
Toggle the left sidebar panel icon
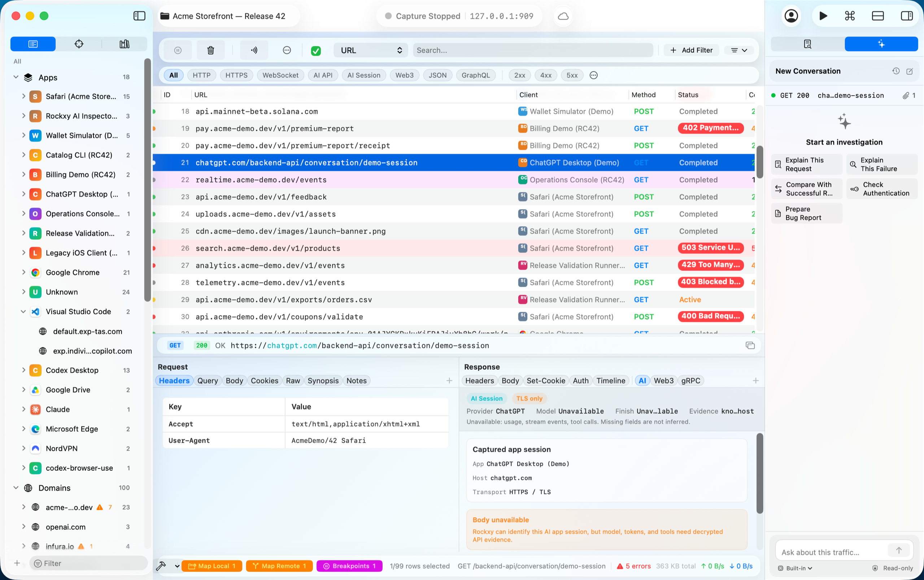coord(139,16)
